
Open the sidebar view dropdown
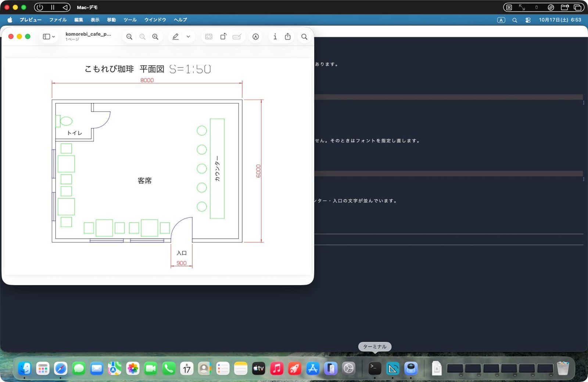tap(49, 37)
